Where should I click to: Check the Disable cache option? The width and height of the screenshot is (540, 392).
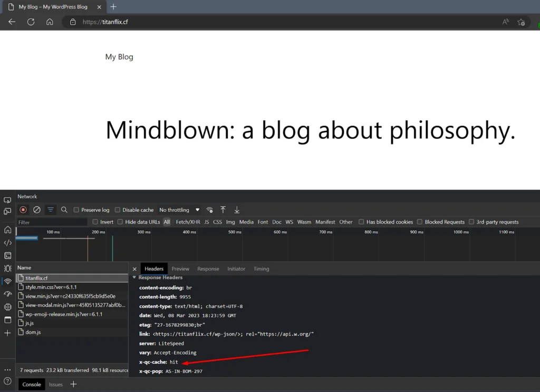point(118,210)
